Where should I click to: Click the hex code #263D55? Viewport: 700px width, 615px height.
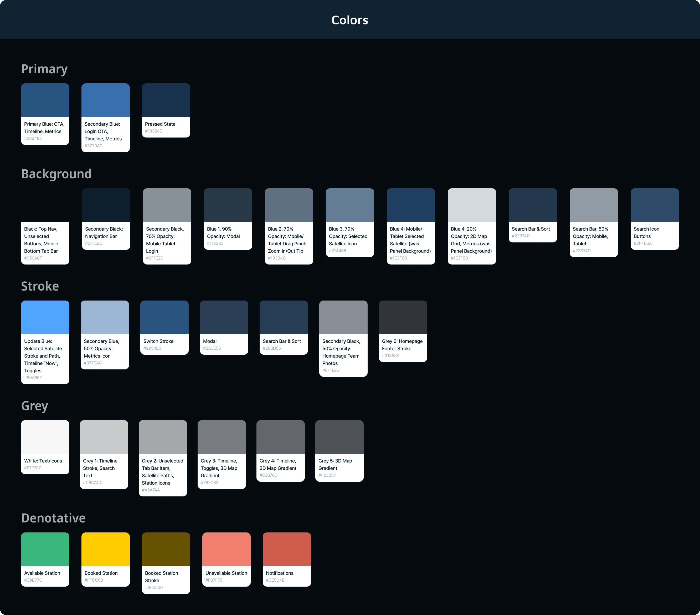(272, 348)
